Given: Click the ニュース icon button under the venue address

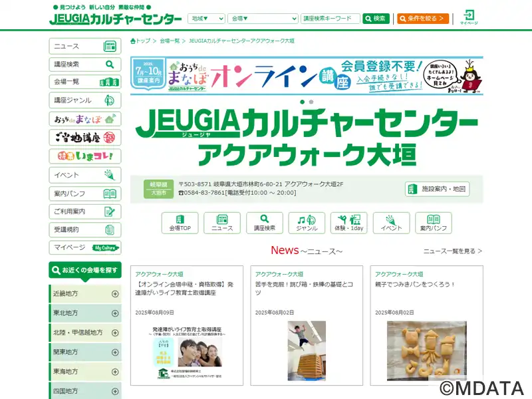Looking at the screenshot, I should pyautogui.click(x=222, y=223).
